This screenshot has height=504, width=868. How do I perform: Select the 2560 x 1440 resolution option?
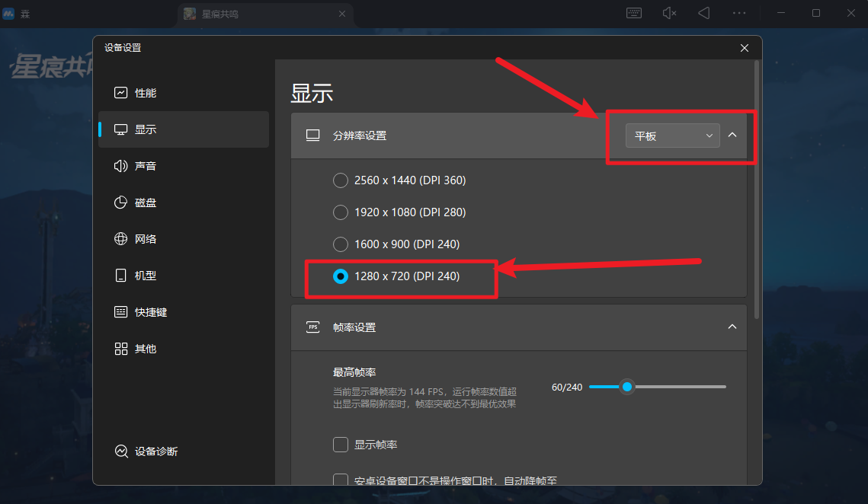pos(341,180)
